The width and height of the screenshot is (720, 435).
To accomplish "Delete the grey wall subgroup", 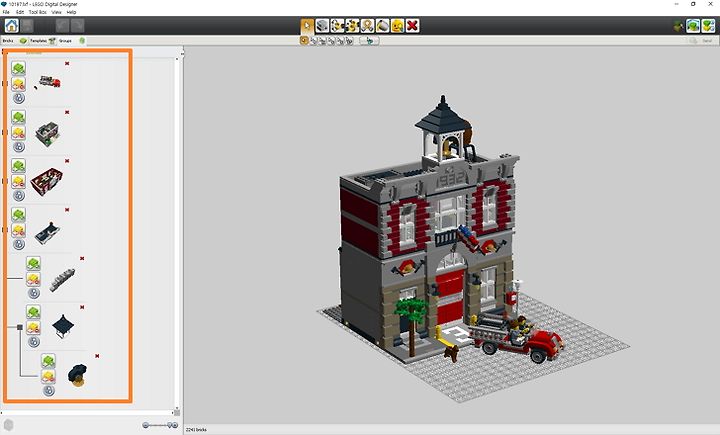I will [x=82, y=258].
